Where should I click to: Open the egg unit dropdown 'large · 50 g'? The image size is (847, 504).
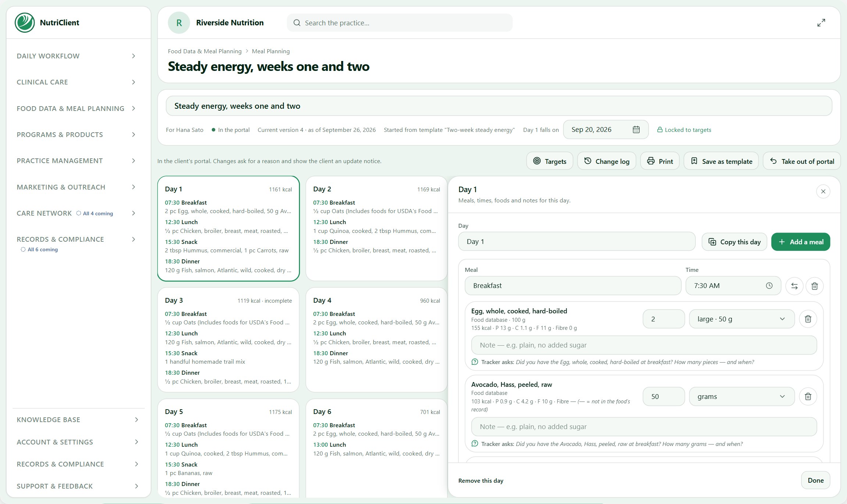pyautogui.click(x=741, y=319)
